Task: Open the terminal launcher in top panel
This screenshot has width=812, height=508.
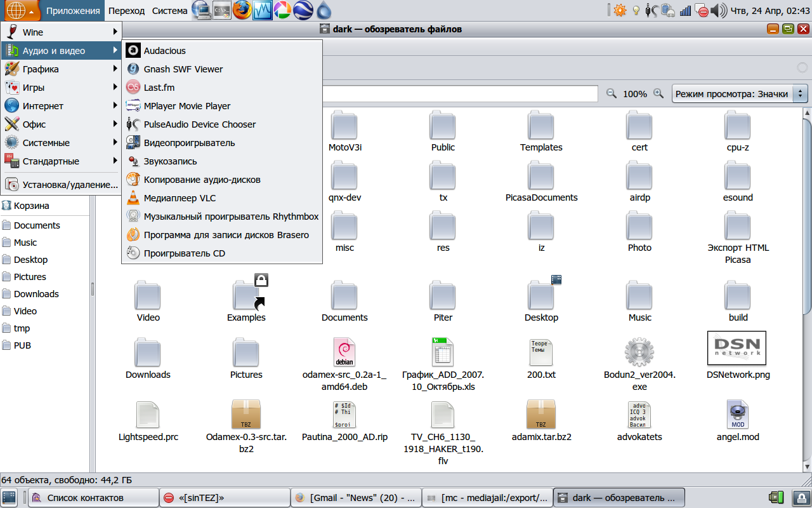Action: tap(221, 10)
